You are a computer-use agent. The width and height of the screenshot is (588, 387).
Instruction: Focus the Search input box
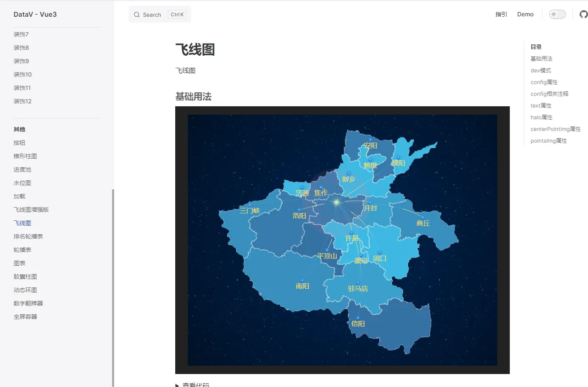pos(160,15)
